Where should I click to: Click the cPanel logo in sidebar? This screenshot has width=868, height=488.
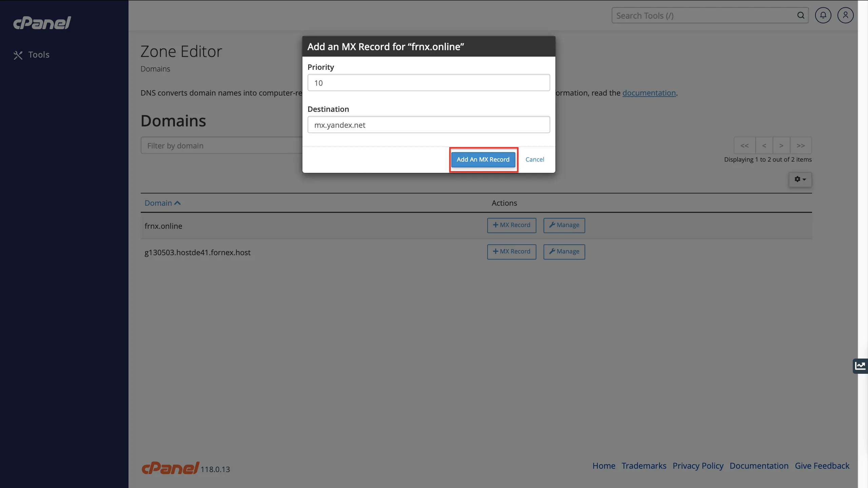[x=42, y=23]
